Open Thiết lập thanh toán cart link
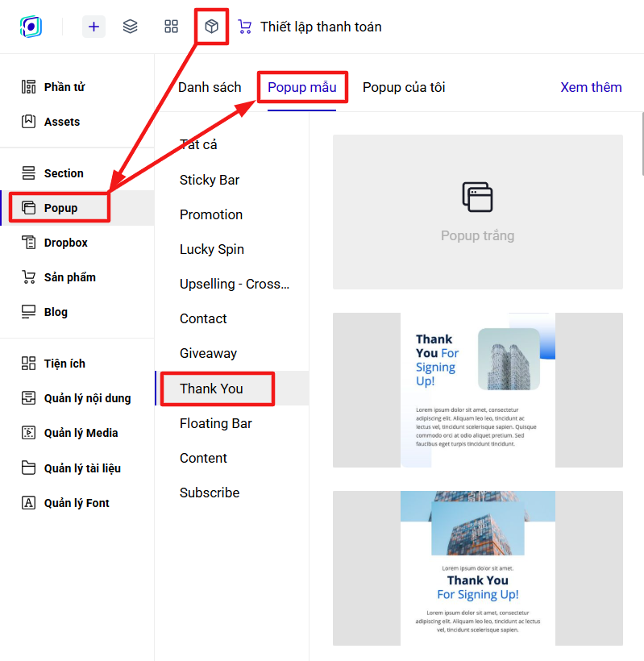644x661 pixels. point(310,27)
